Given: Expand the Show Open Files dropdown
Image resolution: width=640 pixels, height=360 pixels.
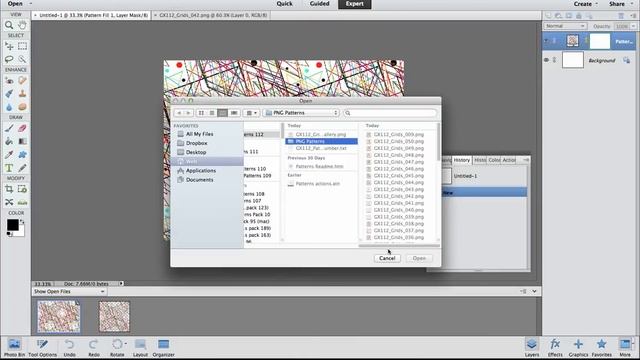Looking at the screenshot, I should point(69,291).
